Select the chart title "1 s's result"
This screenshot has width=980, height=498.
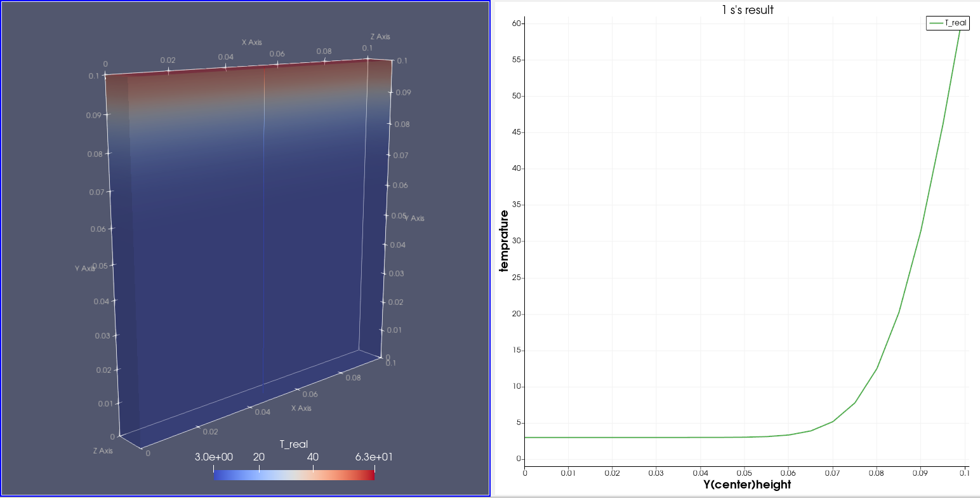[747, 10]
